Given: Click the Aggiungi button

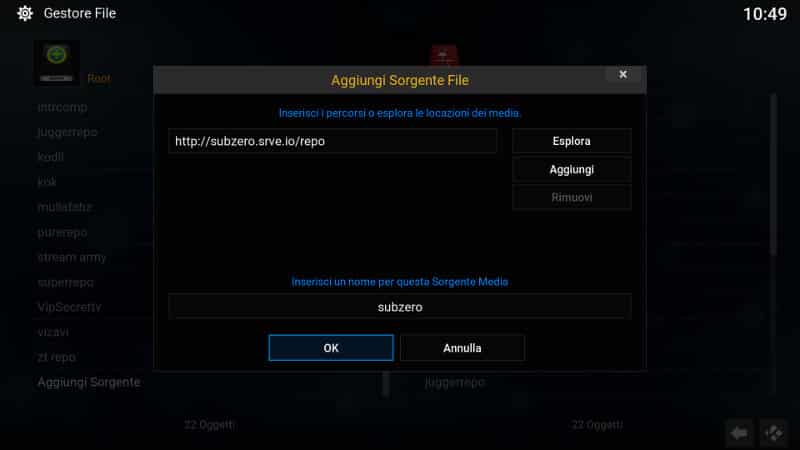Looking at the screenshot, I should (571, 169).
